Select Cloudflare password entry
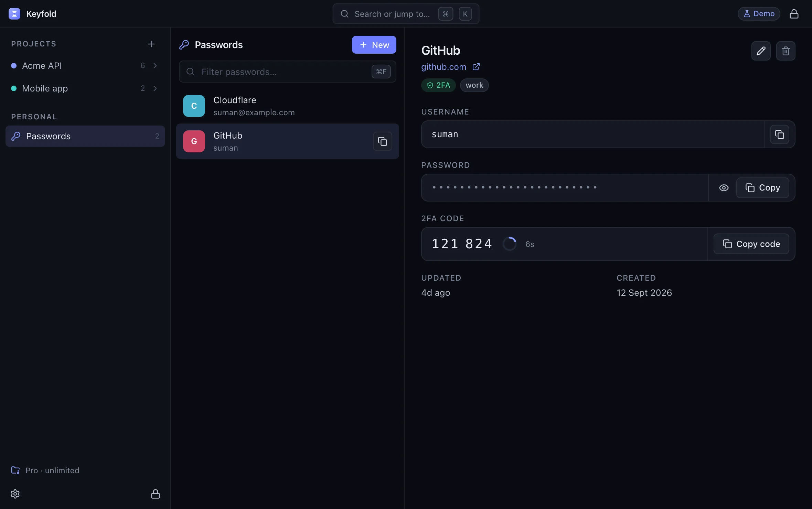812x509 pixels. (287, 106)
